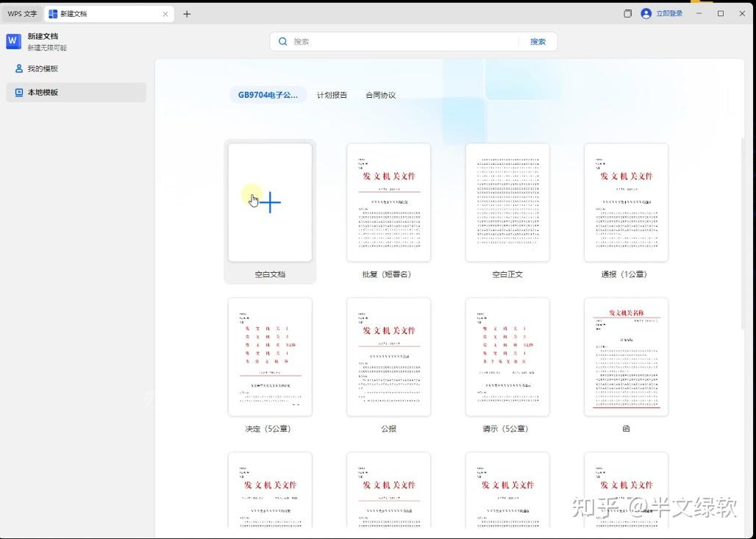Click the vertical scrollbar of template list
This screenshot has height=539, width=756.
pyautogui.click(x=743, y=234)
